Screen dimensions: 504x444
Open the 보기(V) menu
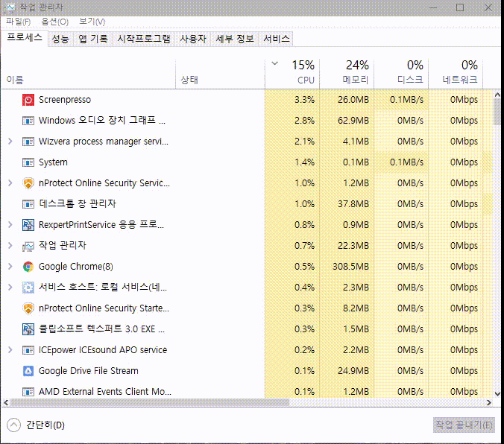pos(92,22)
